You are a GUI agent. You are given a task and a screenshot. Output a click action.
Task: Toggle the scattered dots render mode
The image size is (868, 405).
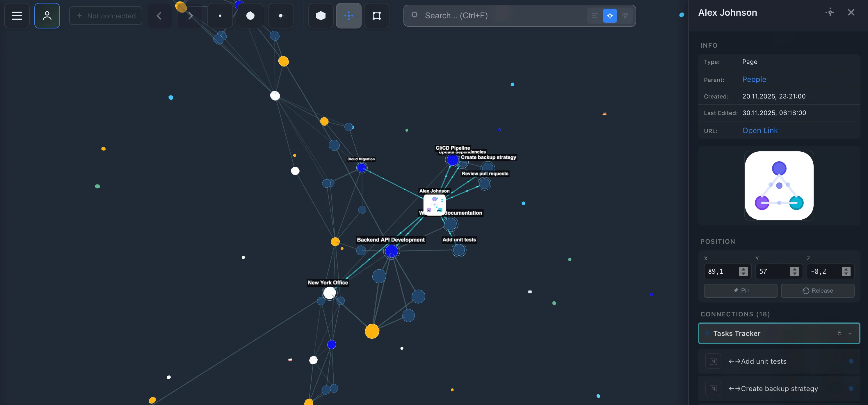coord(349,15)
